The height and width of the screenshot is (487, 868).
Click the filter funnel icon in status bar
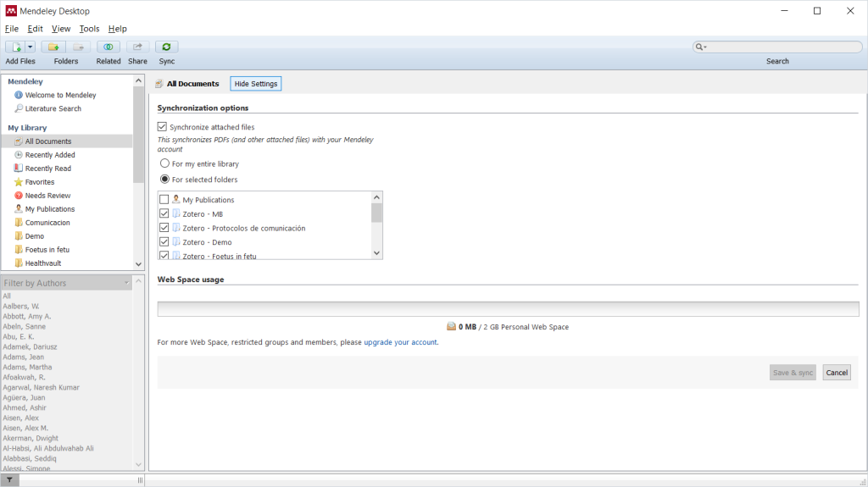10,480
